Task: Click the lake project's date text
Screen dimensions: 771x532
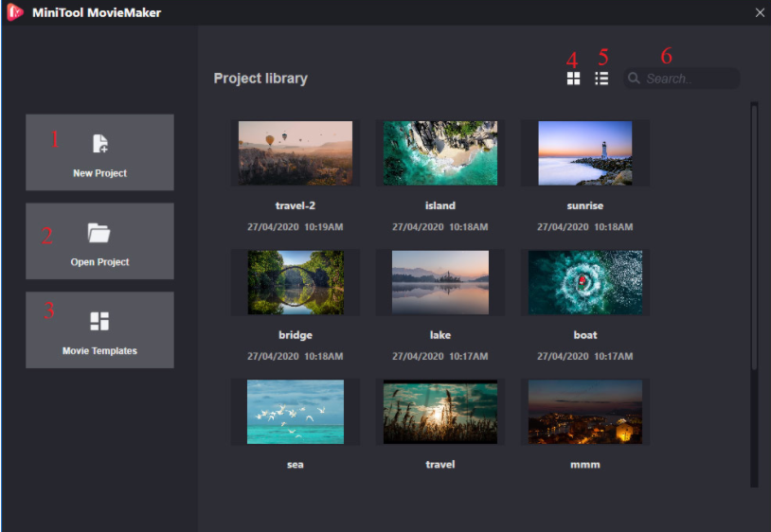Action: [x=440, y=356]
